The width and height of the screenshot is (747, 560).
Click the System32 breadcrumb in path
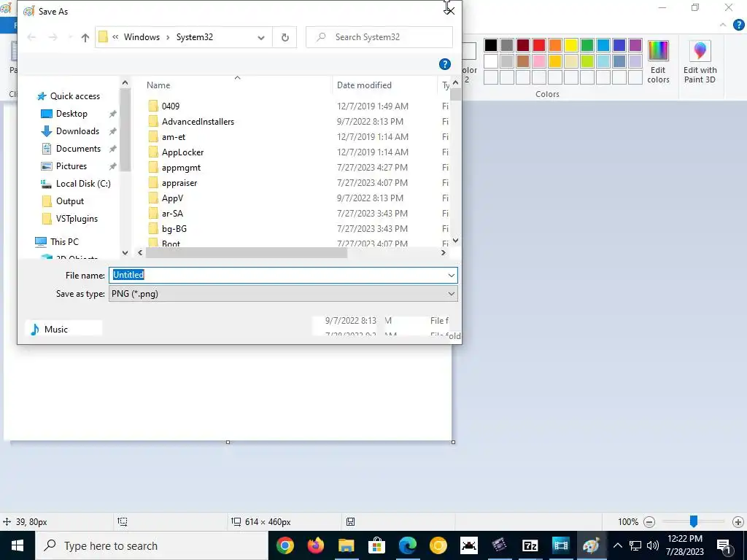click(194, 37)
